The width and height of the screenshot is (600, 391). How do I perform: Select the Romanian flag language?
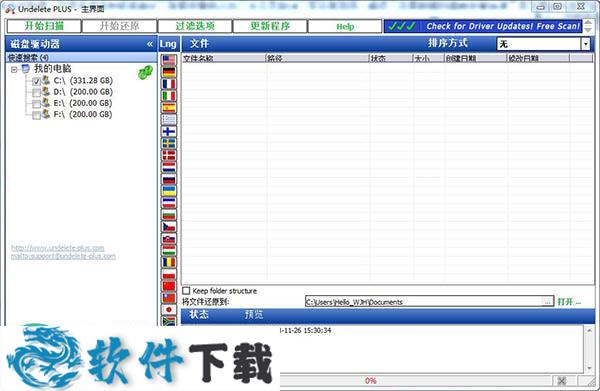169,262
